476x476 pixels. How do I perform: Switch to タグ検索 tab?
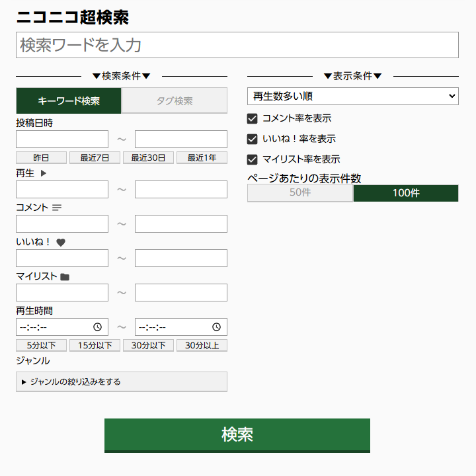point(175,100)
